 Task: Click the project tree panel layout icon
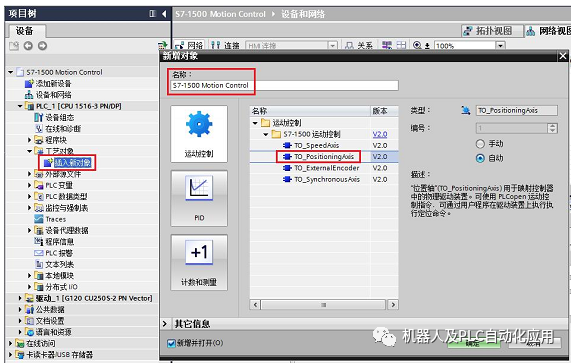(152, 14)
